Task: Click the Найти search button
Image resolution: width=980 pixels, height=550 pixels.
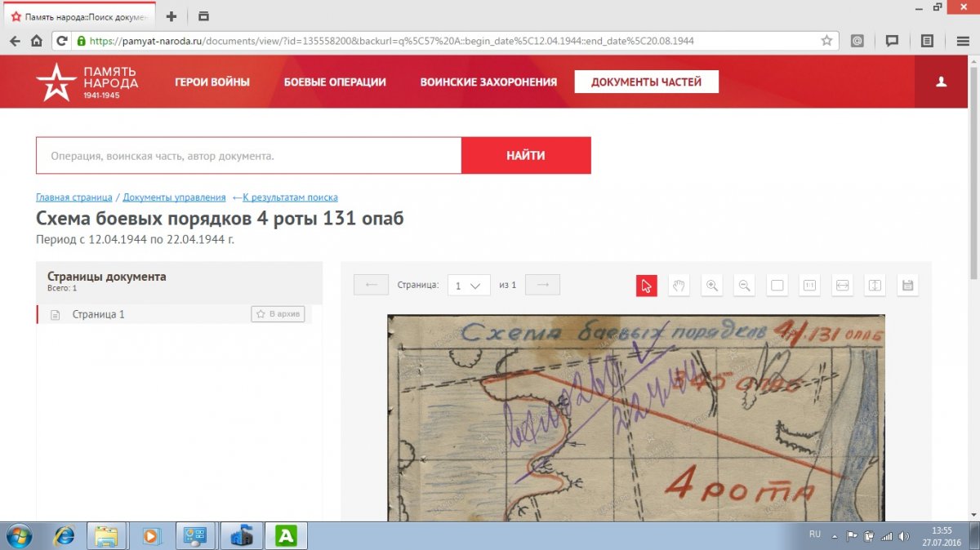Action: (x=526, y=155)
